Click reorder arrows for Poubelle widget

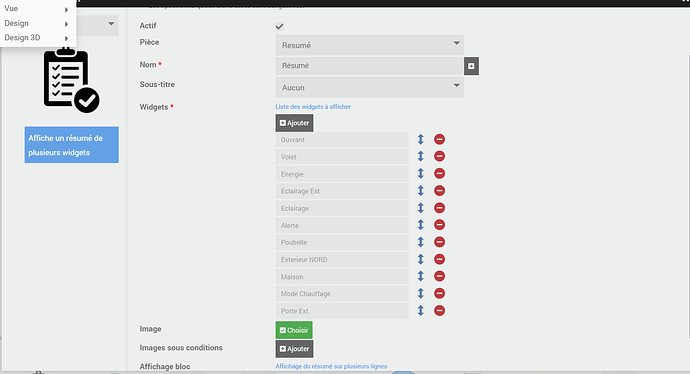click(x=421, y=242)
